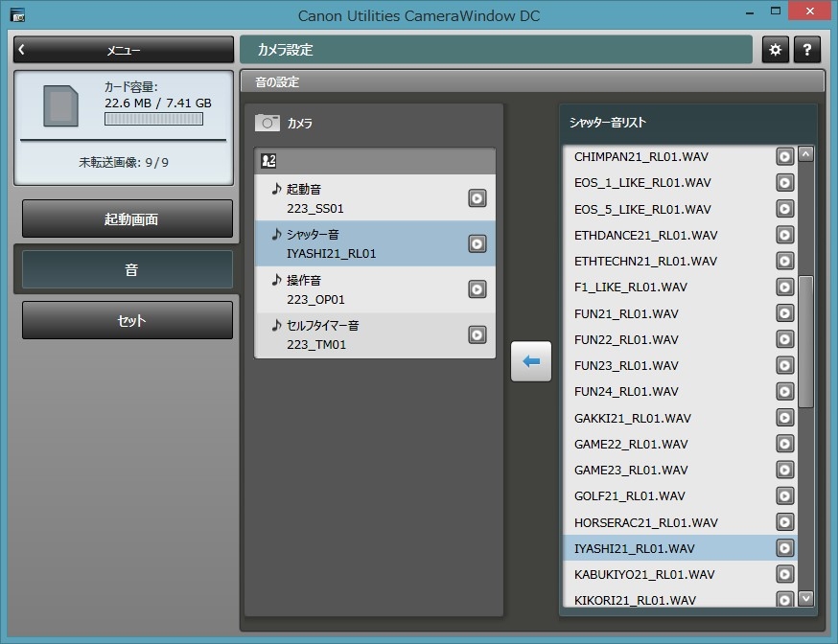The width and height of the screenshot is (838, 644).
Task: Play the セルフタイマー音 223_TM01 preview
Action: (x=477, y=334)
